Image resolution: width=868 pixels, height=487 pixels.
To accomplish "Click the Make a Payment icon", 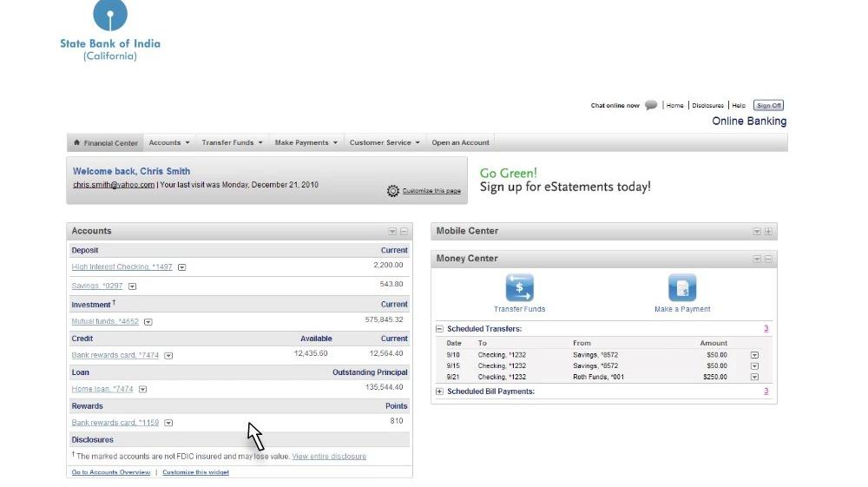I will tap(682, 288).
